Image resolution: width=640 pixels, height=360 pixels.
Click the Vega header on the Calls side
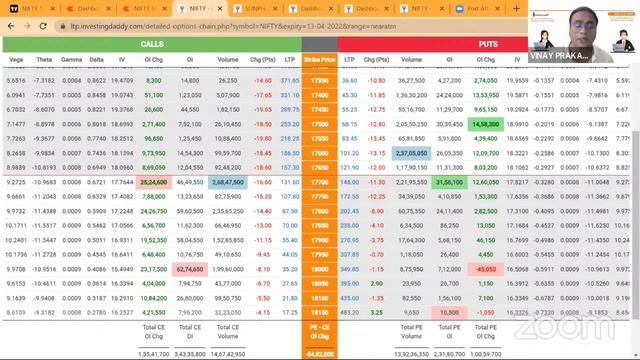point(16,60)
